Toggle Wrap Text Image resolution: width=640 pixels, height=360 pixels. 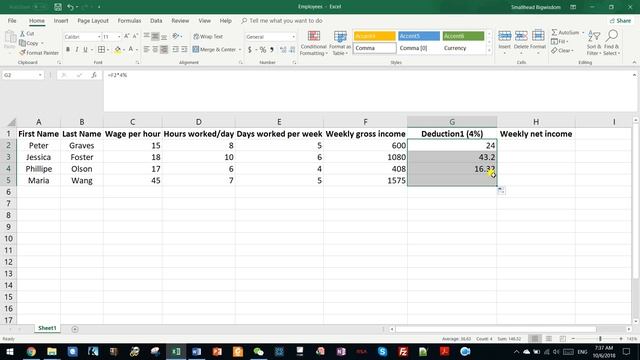(x=208, y=37)
